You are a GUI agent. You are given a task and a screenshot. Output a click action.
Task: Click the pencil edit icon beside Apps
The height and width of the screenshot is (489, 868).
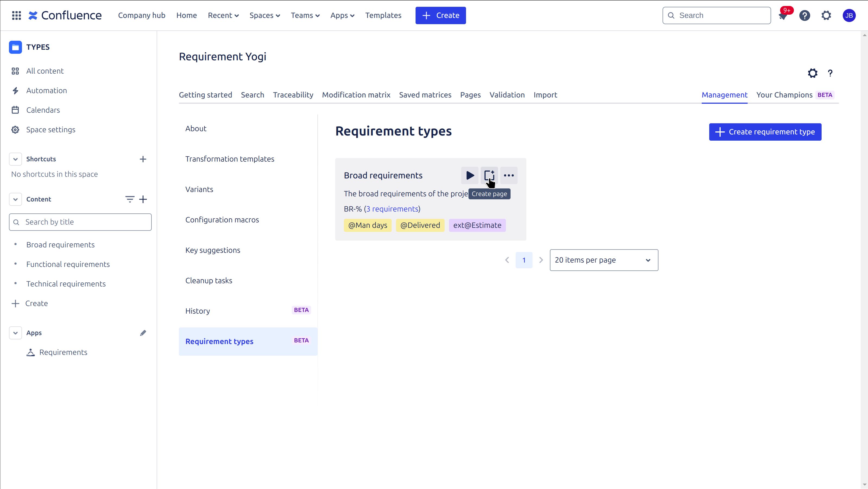pos(143,333)
